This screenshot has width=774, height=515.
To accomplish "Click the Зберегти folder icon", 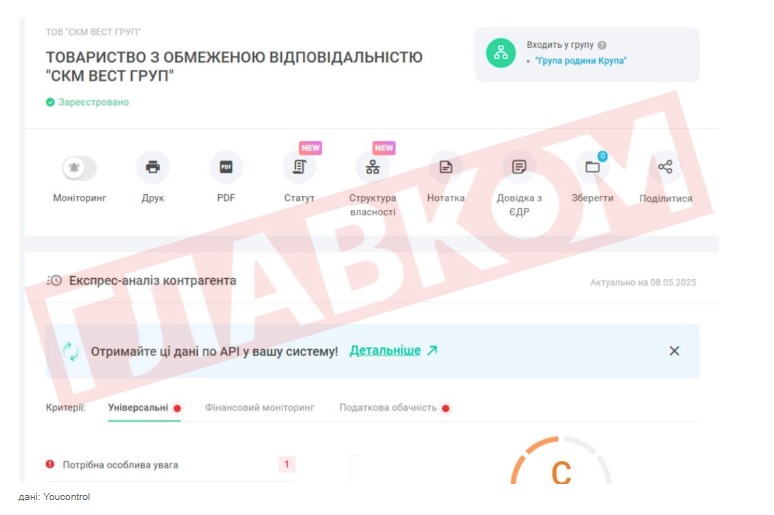I will 592,167.
